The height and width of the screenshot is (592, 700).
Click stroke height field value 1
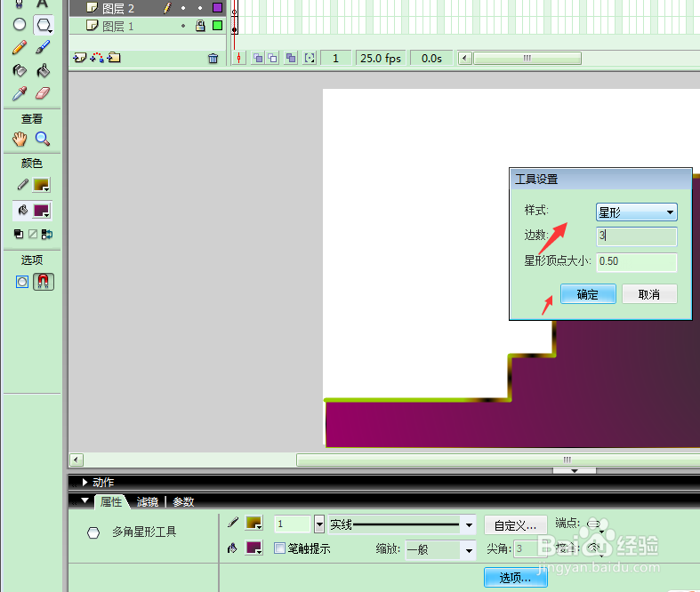(x=292, y=524)
